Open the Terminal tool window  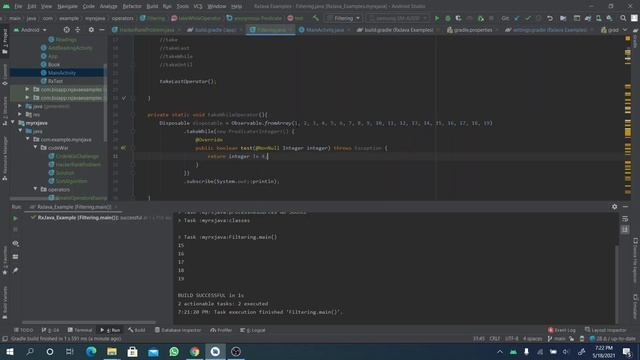(x=80, y=330)
